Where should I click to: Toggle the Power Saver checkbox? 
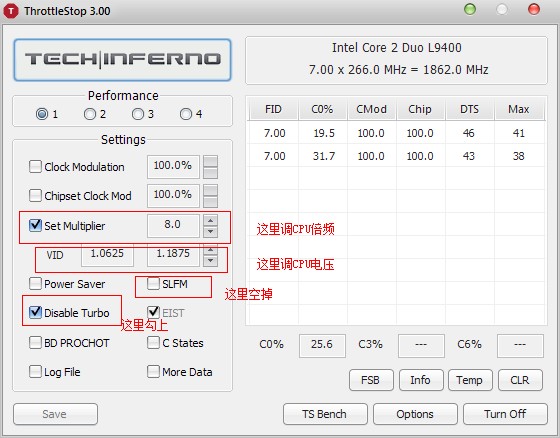click(x=35, y=284)
